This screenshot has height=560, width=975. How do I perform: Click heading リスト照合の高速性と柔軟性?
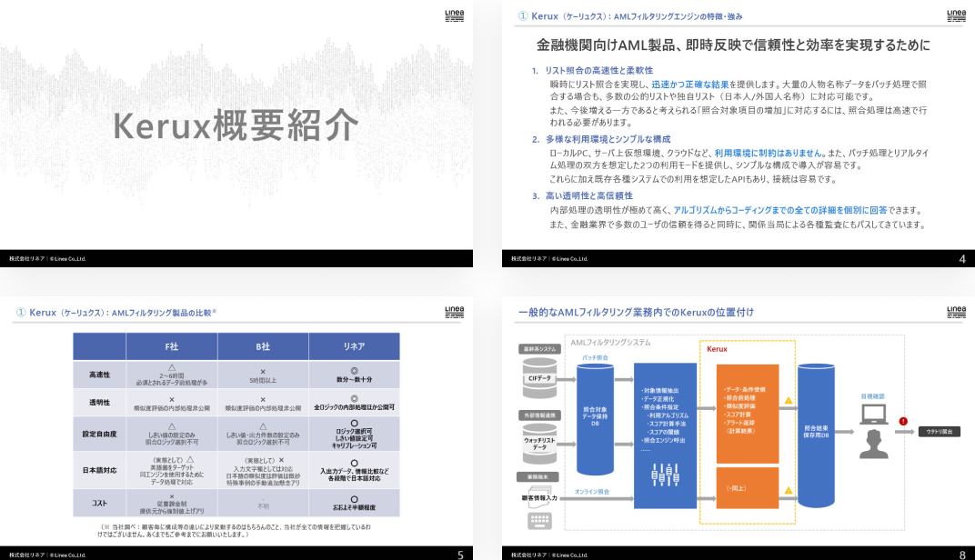598,70
